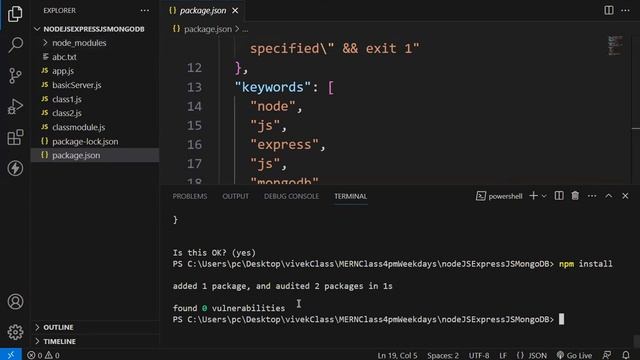Open the Search view in activity bar
Image resolution: width=640 pixels, height=360 pixels.
tap(15, 45)
